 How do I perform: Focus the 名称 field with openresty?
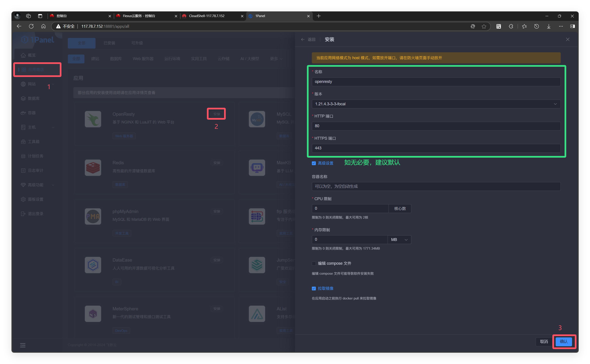coord(436,82)
